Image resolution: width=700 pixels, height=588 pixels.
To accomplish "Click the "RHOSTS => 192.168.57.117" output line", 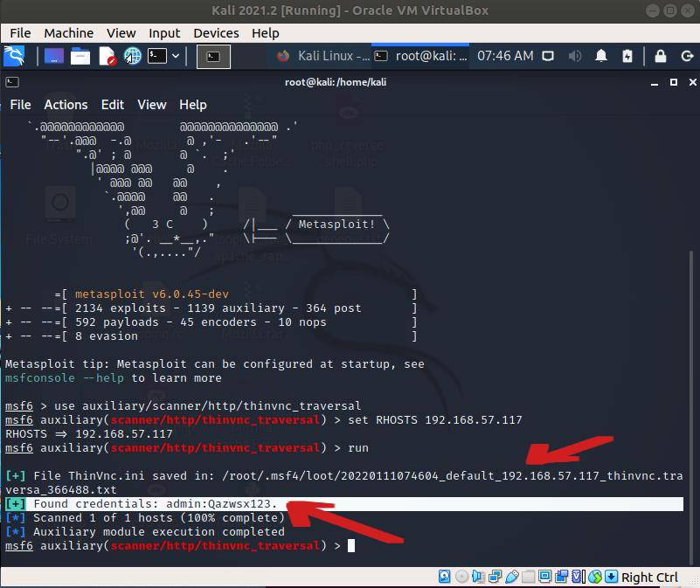I will pos(89,434).
